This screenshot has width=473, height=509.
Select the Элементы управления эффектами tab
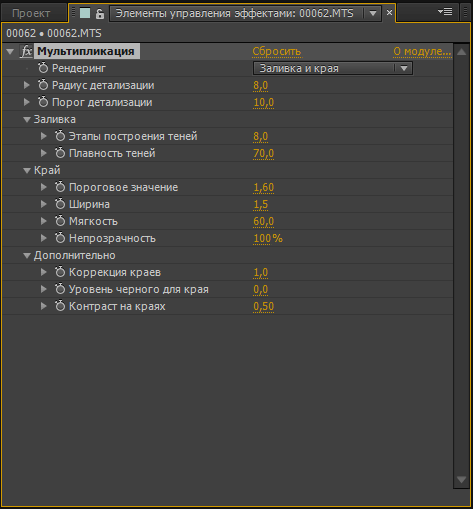234,13
